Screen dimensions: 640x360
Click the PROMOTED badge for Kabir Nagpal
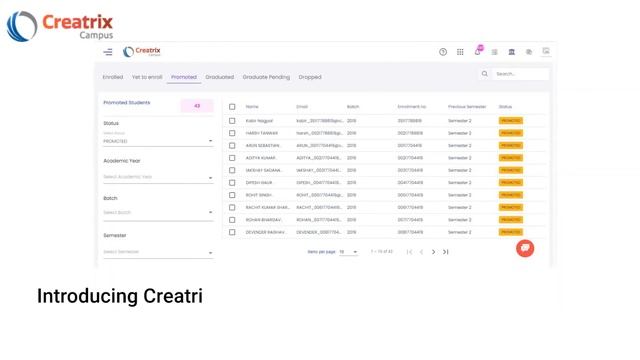click(x=511, y=121)
